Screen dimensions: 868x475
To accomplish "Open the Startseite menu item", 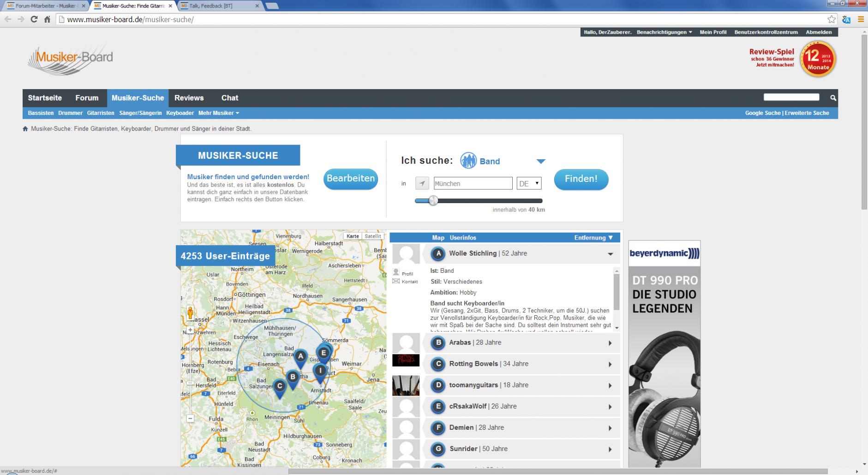I will (x=45, y=98).
